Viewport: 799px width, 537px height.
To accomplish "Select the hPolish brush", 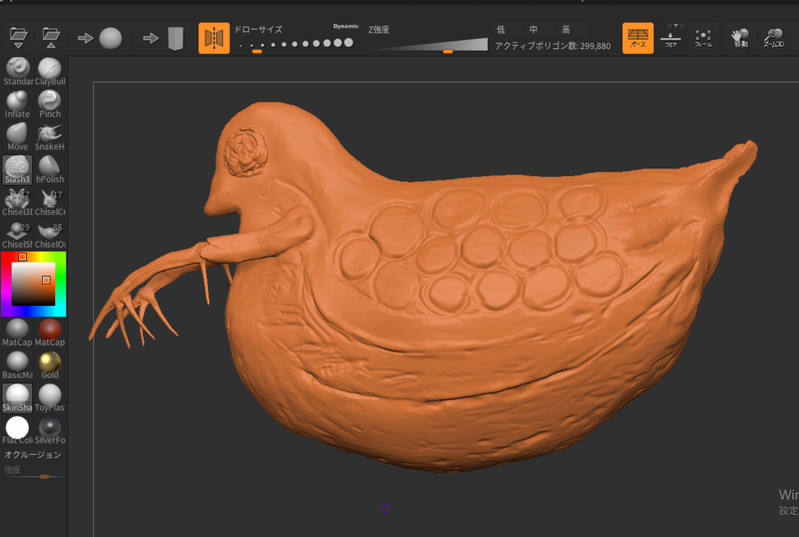I will click(x=50, y=170).
